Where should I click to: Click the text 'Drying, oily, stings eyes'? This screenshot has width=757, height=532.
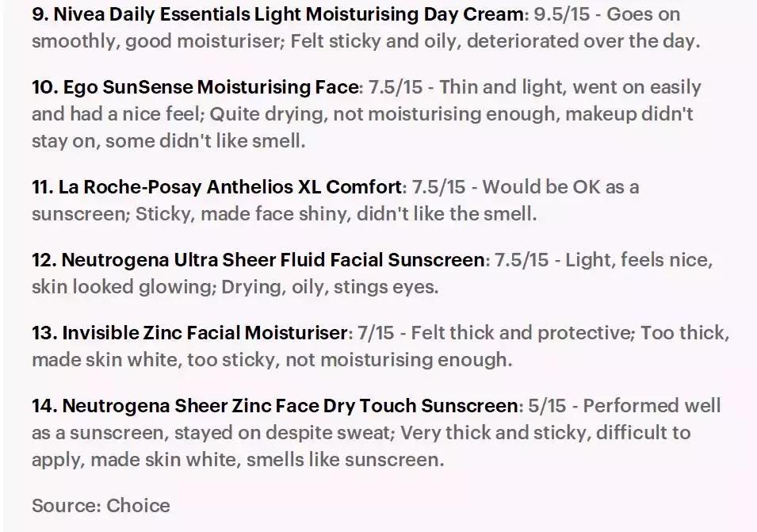(330, 287)
